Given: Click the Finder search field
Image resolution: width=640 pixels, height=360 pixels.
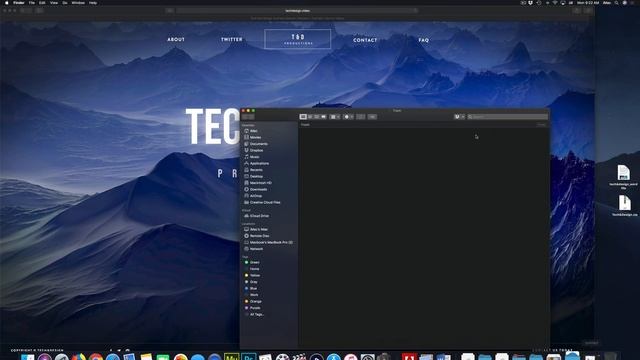Looking at the screenshot, I should click(x=507, y=117).
